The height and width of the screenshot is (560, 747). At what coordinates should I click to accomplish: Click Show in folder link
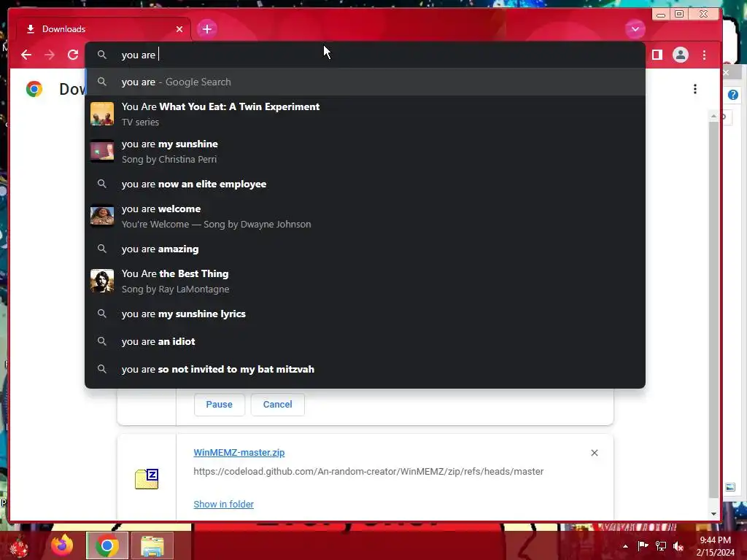223,504
